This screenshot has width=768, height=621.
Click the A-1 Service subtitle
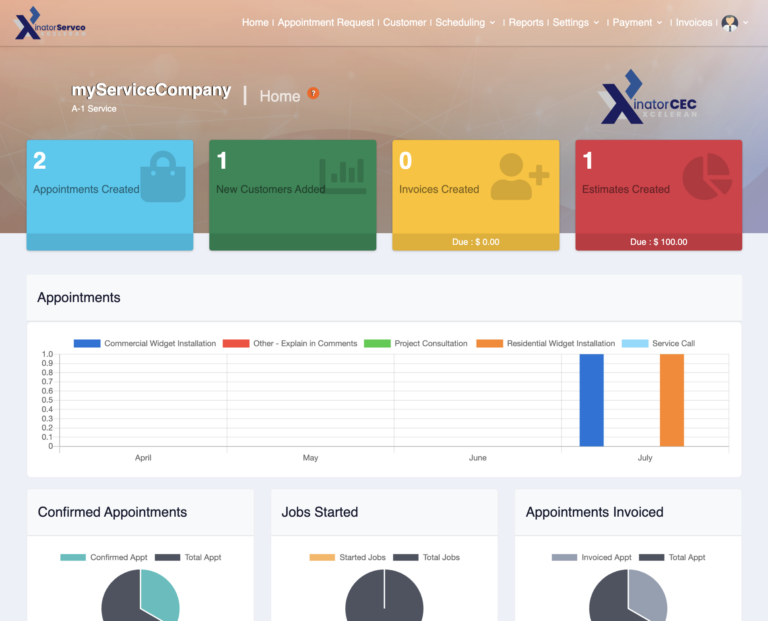[94, 109]
